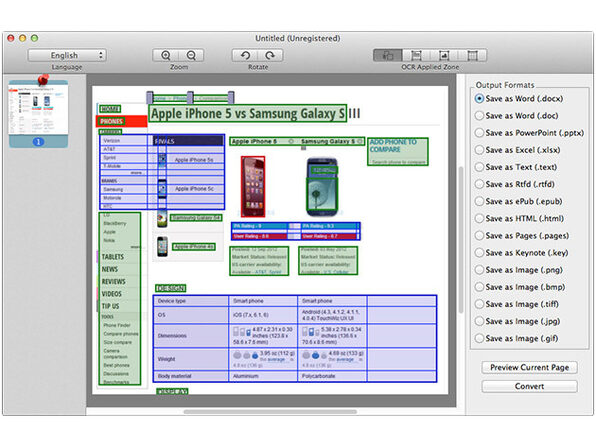
Task: Choose Save as Image (.jpg)
Action: coord(518,321)
